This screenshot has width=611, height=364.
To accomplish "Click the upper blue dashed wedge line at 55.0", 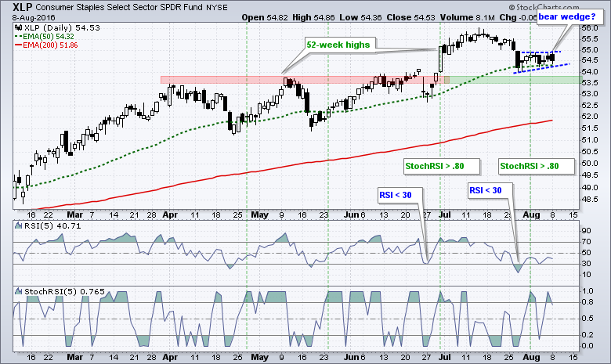I will tap(540, 52).
